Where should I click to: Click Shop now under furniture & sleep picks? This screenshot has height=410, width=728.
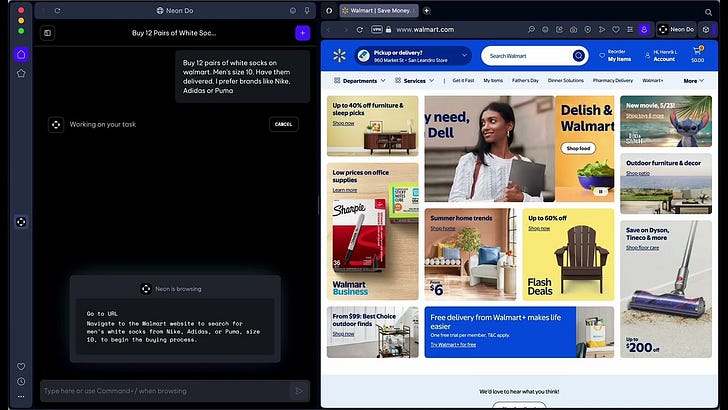tap(343, 124)
